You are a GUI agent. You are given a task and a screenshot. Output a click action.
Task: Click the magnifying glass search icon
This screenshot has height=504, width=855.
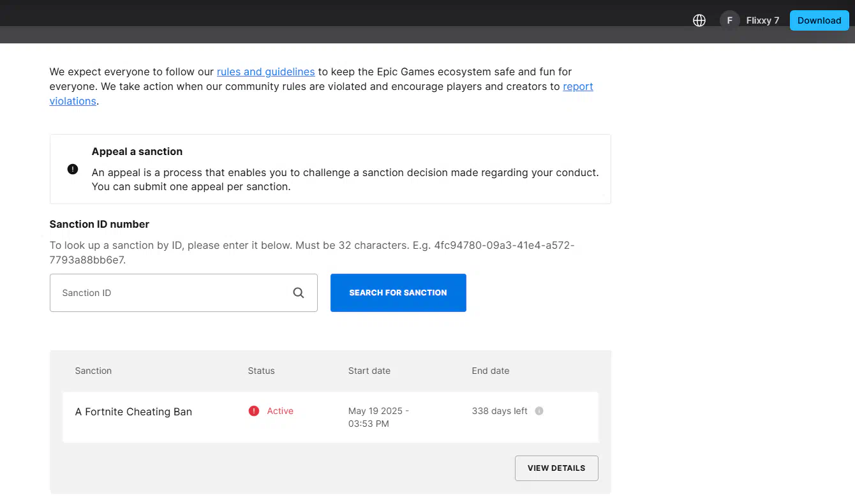[299, 293]
